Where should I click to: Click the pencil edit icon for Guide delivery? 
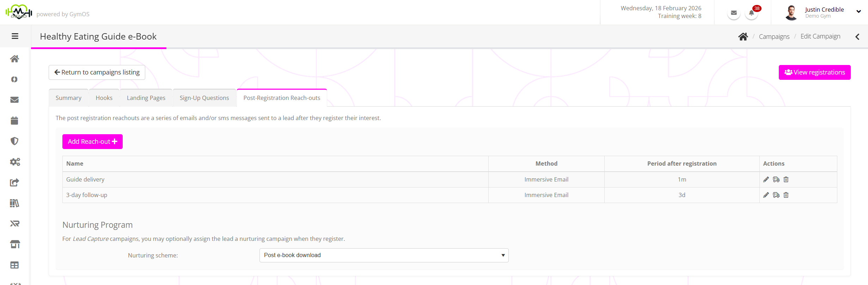click(766, 179)
